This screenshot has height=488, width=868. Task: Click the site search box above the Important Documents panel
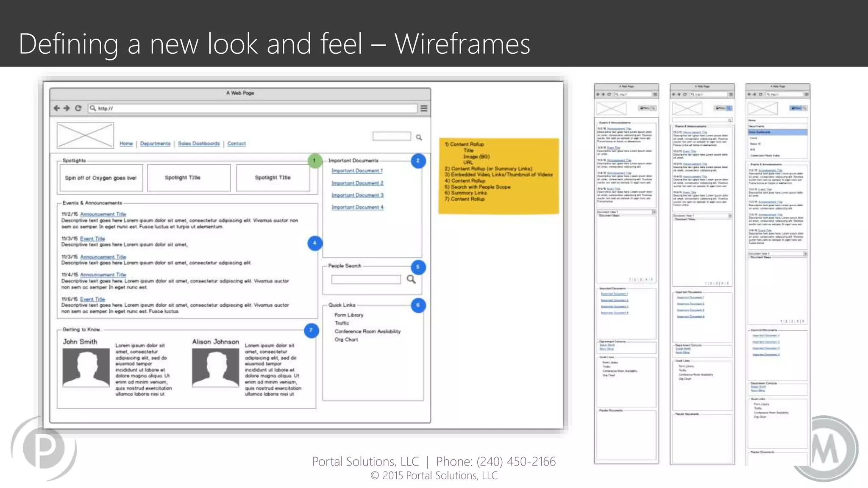pyautogui.click(x=392, y=136)
